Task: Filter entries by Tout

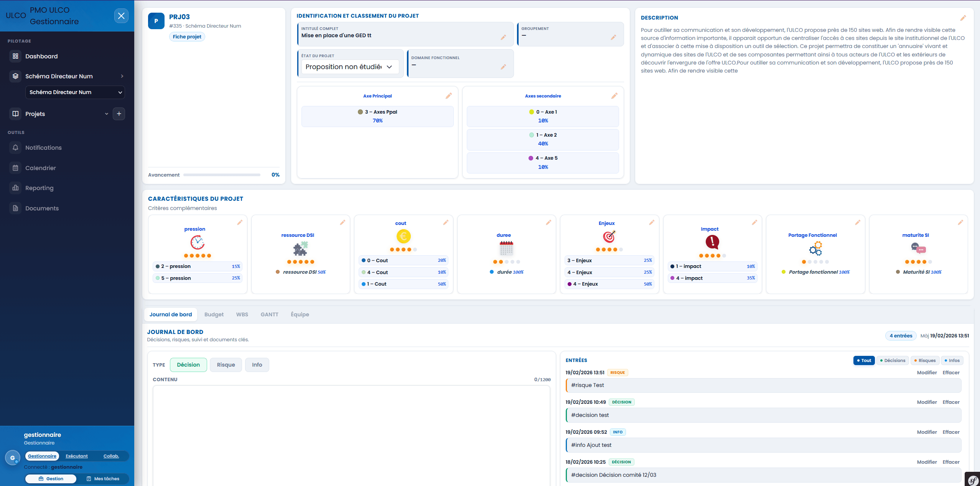Action: (x=864, y=360)
